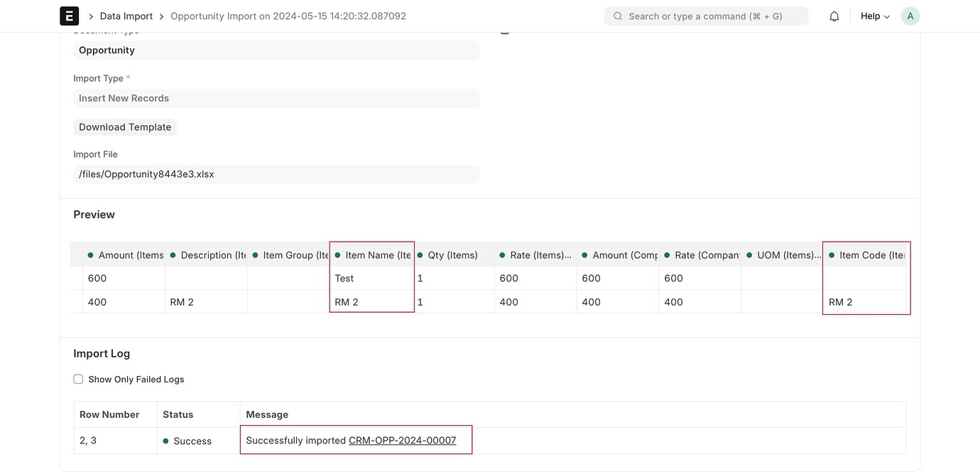Click the search magnifier icon
The width and height of the screenshot is (980, 472).
tap(618, 16)
